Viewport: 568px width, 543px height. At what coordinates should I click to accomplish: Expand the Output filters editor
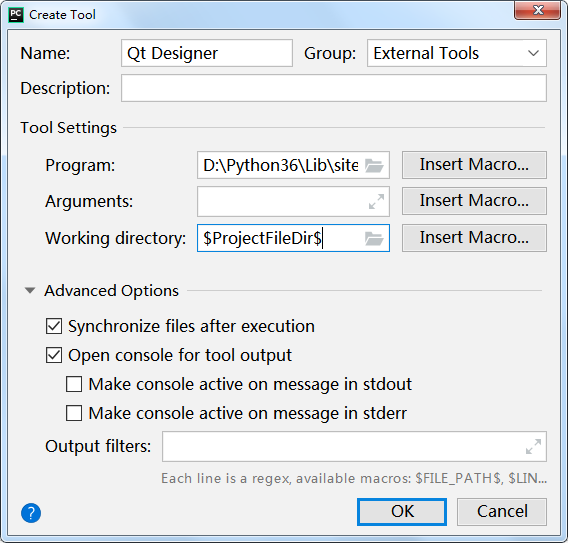click(534, 446)
